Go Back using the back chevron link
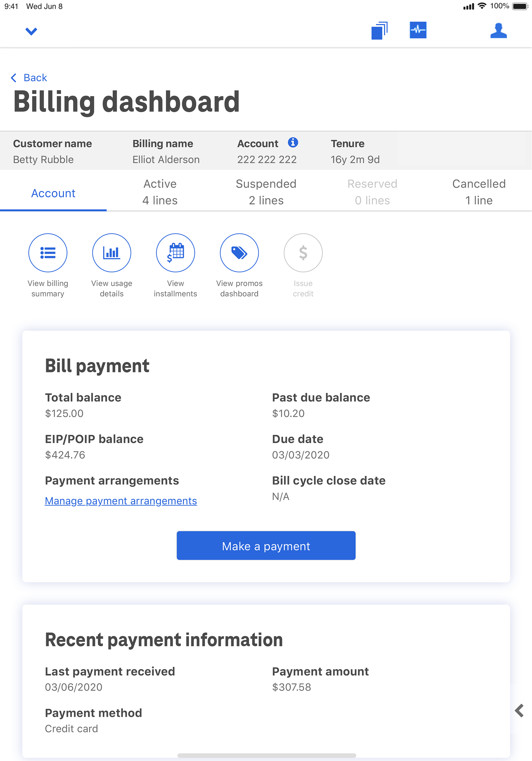 click(29, 78)
